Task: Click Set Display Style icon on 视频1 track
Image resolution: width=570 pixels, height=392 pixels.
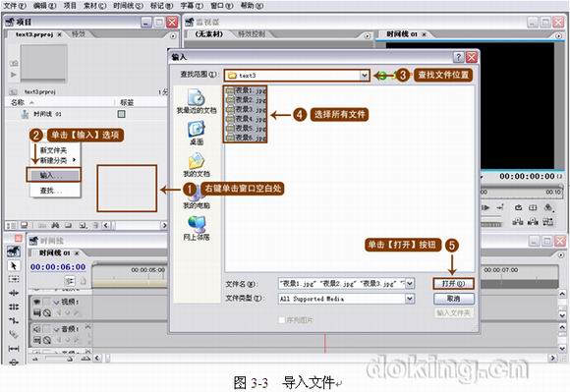Action: coord(36,312)
